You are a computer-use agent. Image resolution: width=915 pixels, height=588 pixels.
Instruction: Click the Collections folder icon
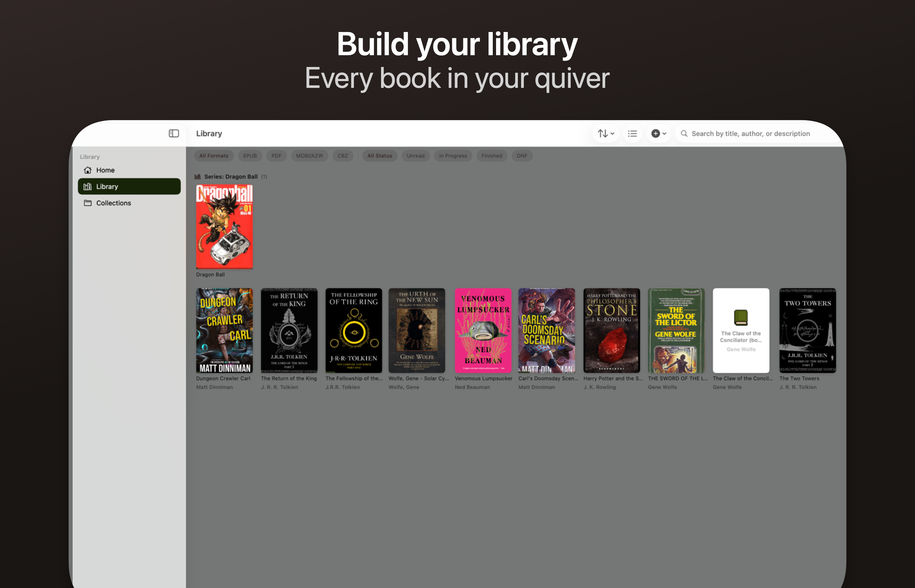(x=88, y=203)
